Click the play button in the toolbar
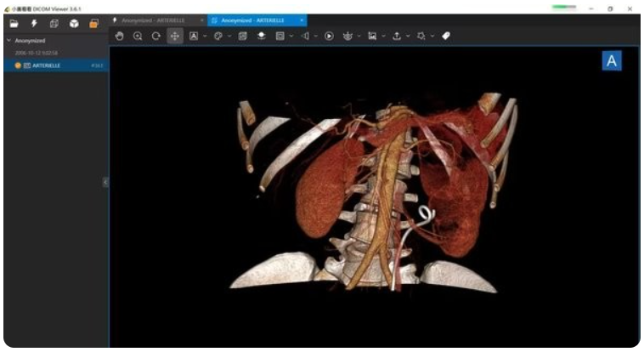 [329, 36]
